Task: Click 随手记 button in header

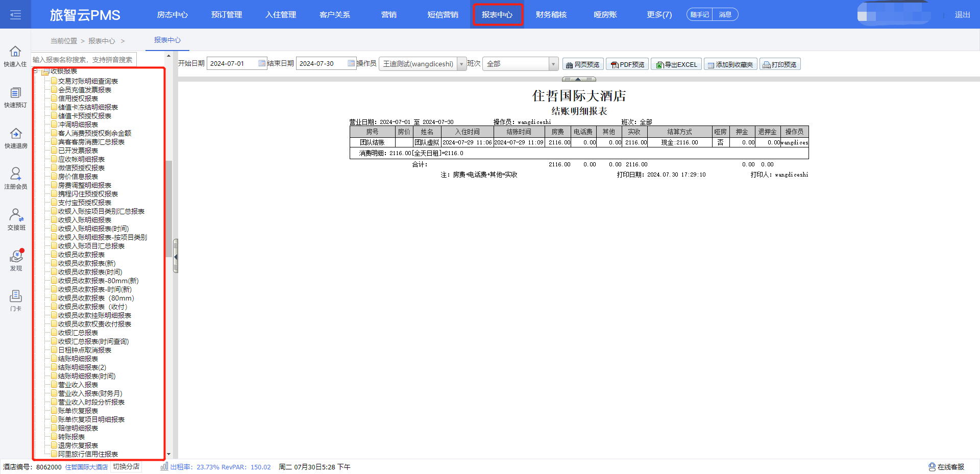Action: tap(699, 14)
